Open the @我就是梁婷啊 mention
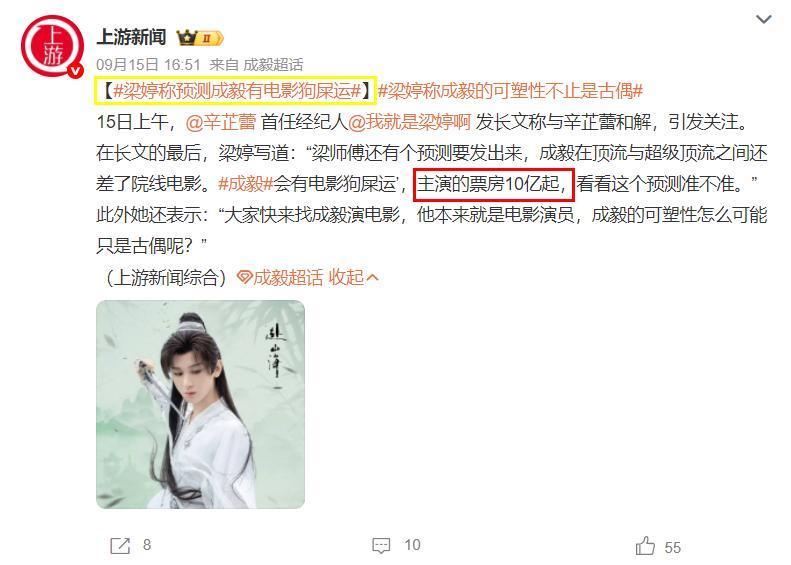791x565 pixels. (409, 122)
